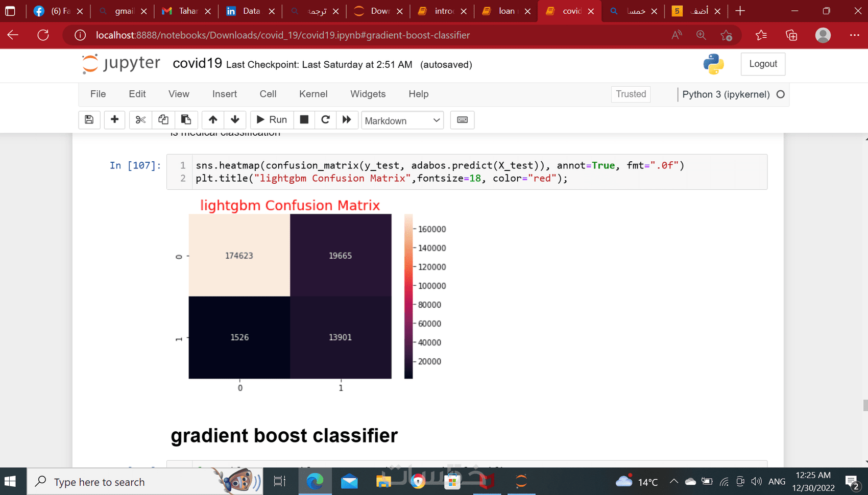The width and height of the screenshot is (868, 495).
Task: Open Mail app from taskbar
Action: click(349, 481)
